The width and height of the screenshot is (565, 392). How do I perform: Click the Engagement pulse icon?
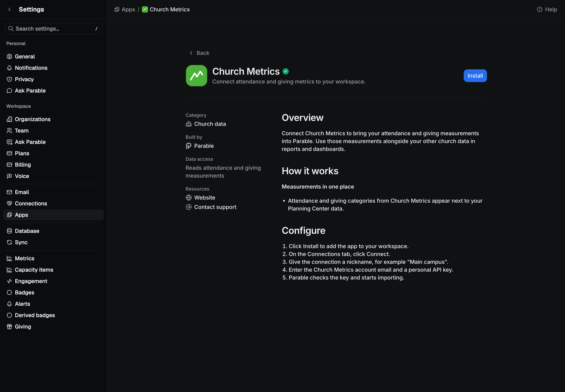tap(9, 281)
